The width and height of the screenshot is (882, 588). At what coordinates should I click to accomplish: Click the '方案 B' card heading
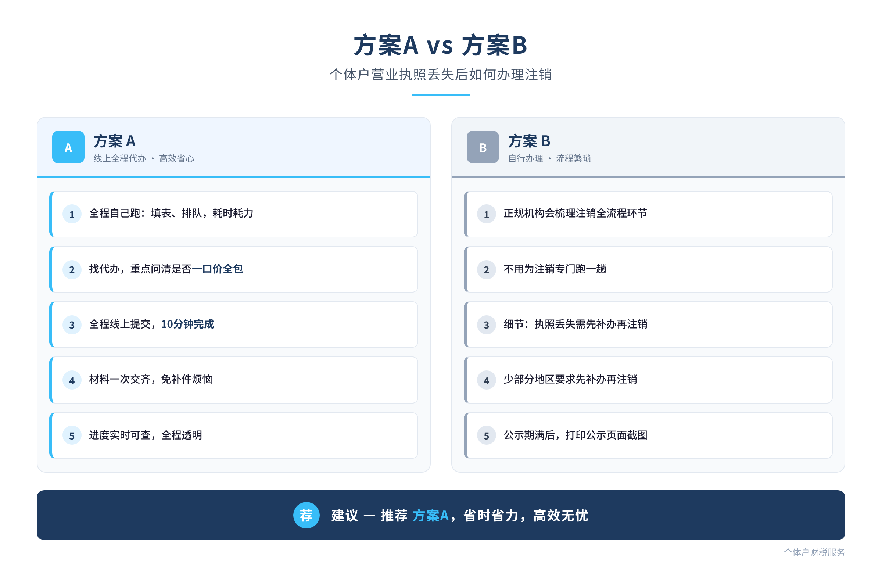[x=529, y=141]
